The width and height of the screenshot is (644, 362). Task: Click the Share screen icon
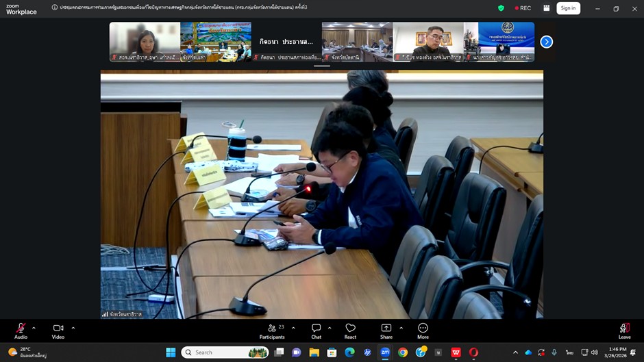point(386,329)
